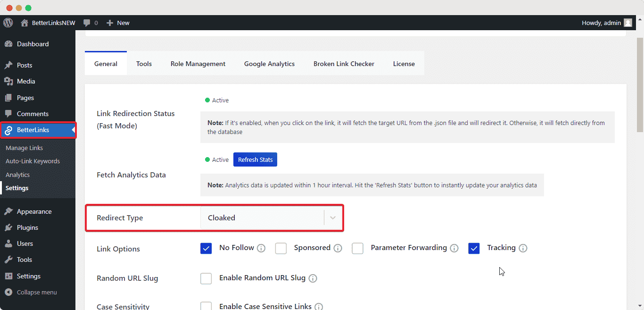Open the Role Management tab
This screenshot has width=644, height=310.
pos(198,64)
